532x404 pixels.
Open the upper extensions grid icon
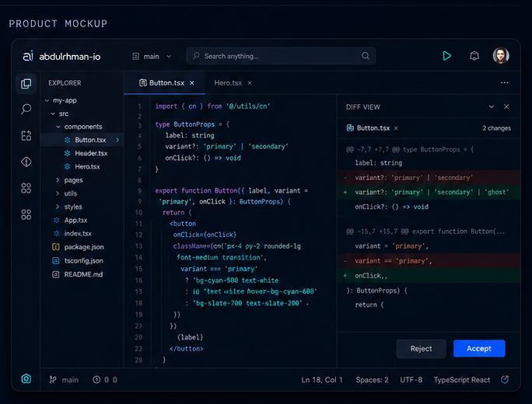(x=26, y=188)
